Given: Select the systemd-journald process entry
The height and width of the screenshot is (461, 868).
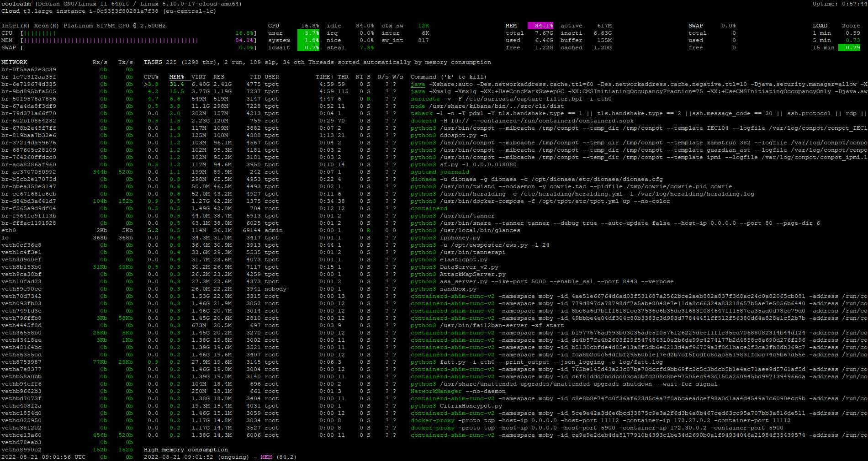Looking at the screenshot, I should click(439, 172).
